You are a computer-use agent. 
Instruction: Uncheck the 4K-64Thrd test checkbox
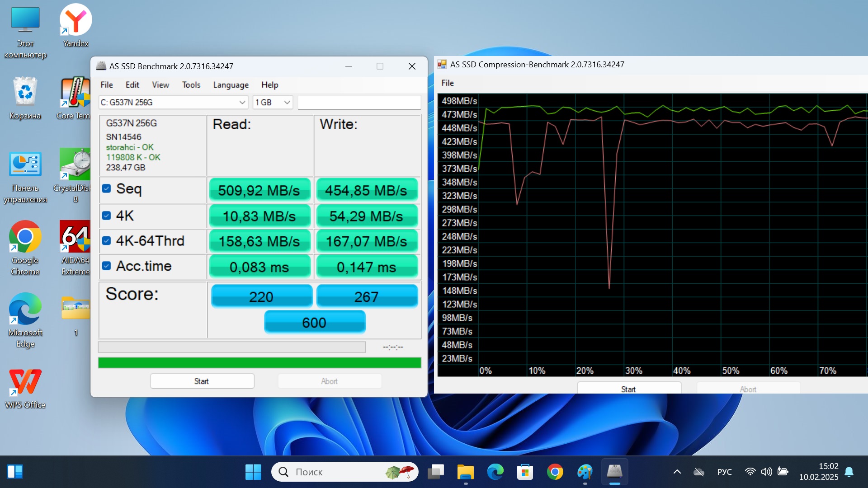coord(107,241)
